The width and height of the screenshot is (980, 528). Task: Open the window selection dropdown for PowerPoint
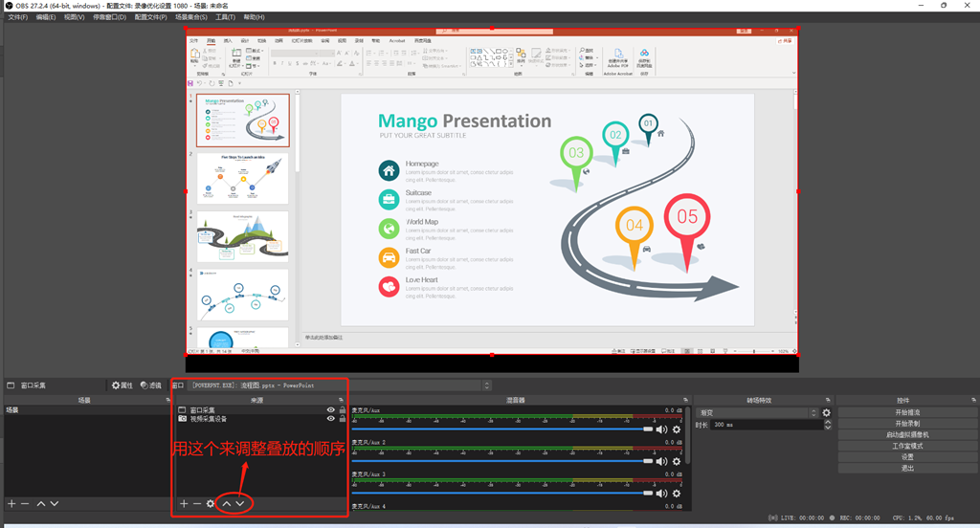pyautogui.click(x=486, y=385)
